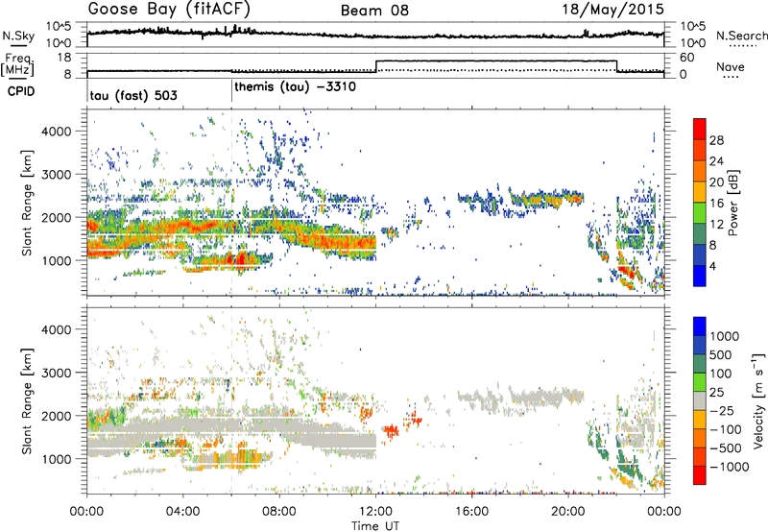Image resolution: width=768 pixels, height=532 pixels.
Task: Click the '04:00' time tick label
Action: pos(182,512)
